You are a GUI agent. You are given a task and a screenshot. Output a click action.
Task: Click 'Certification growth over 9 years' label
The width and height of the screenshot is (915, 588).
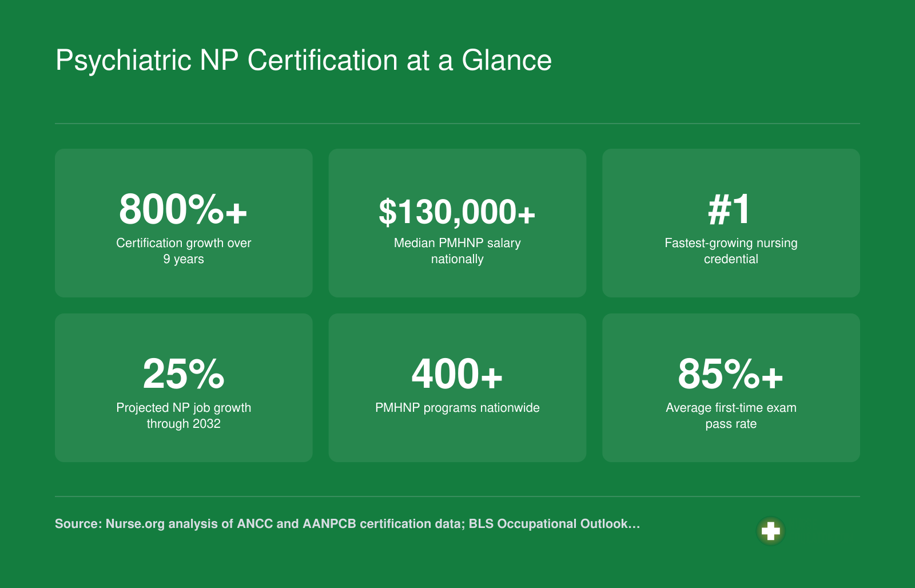click(184, 251)
